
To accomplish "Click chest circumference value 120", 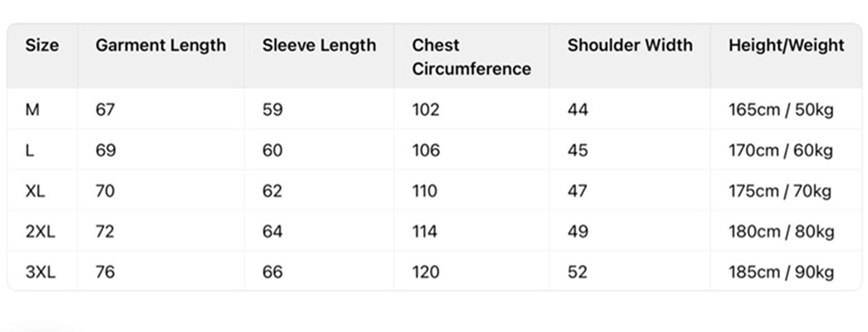I will [425, 272].
